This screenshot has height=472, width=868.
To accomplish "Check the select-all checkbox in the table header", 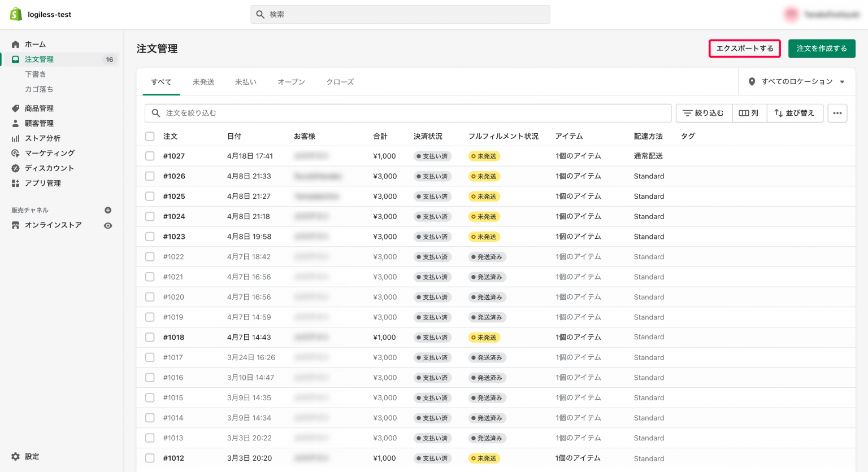I will [x=150, y=136].
